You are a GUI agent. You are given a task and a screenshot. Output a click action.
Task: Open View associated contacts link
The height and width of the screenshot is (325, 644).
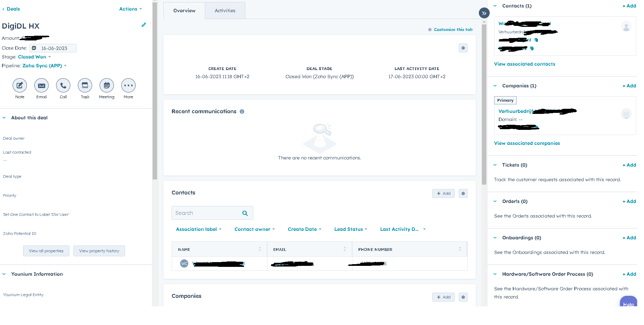(524, 64)
